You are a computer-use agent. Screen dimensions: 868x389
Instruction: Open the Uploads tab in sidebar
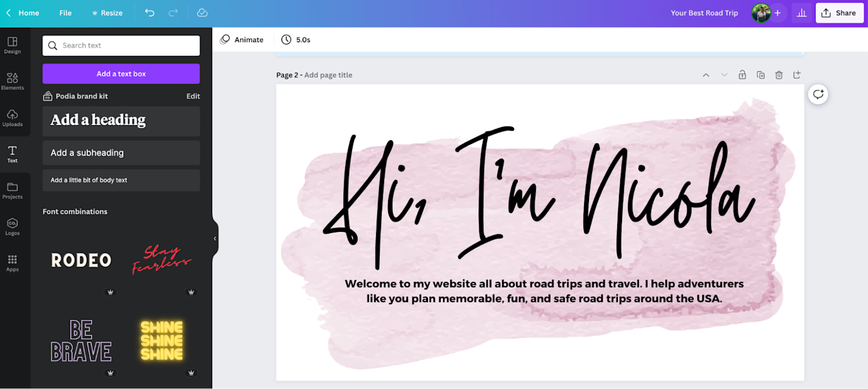click(x=12, y=118)
